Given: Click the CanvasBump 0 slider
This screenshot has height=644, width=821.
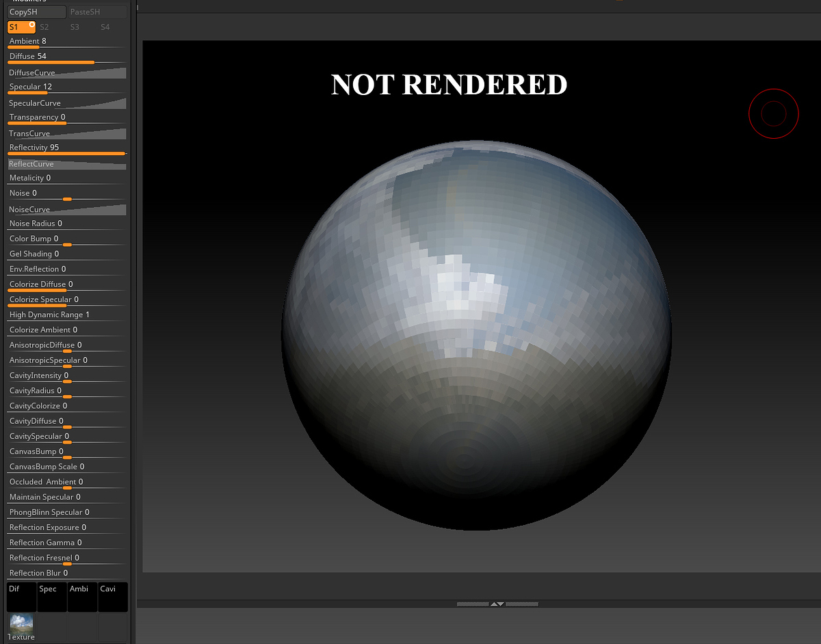Looking at the screenshot, I should (67, 452).
